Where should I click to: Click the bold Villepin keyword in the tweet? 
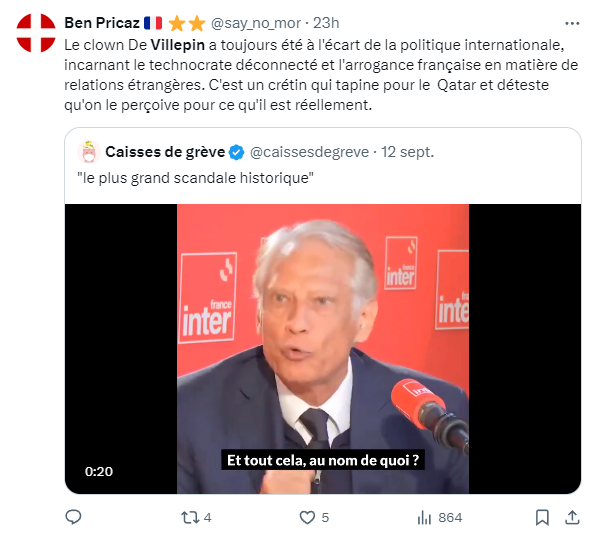tap(178, 45)
